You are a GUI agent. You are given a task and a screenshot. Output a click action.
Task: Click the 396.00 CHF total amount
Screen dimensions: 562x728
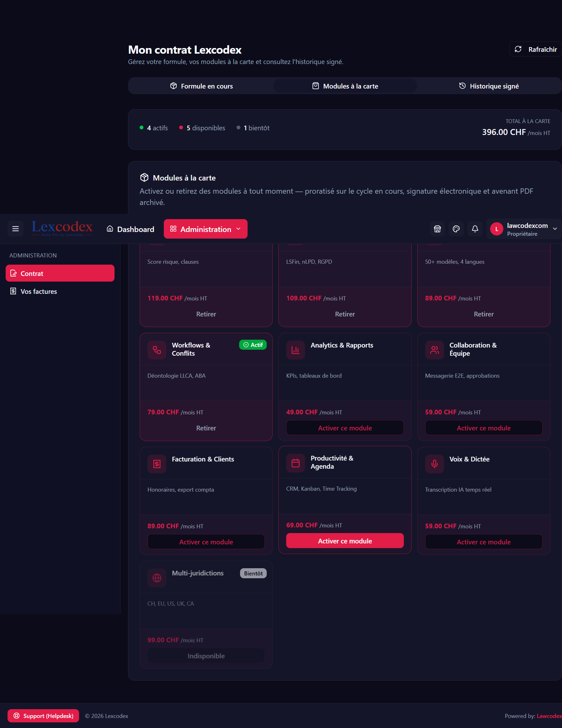[x=504, y=132]
